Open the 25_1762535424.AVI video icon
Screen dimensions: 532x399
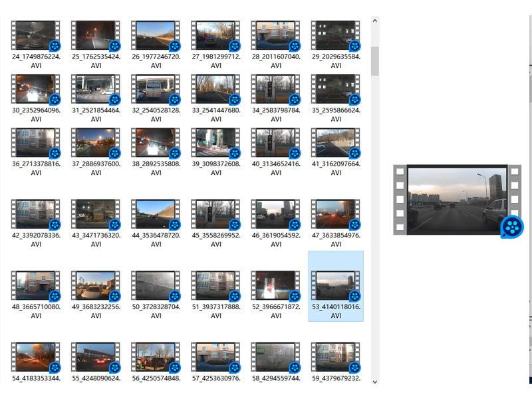[x=96, y=35]
